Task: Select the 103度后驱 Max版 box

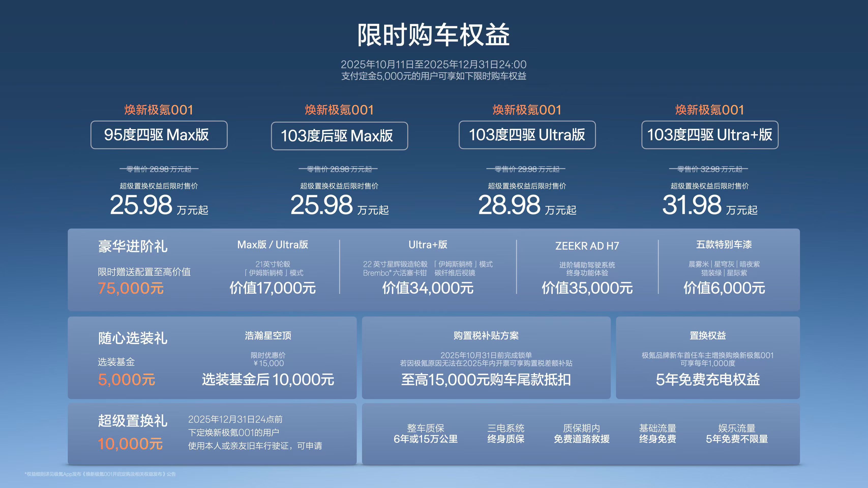Action: coord(339,136)
